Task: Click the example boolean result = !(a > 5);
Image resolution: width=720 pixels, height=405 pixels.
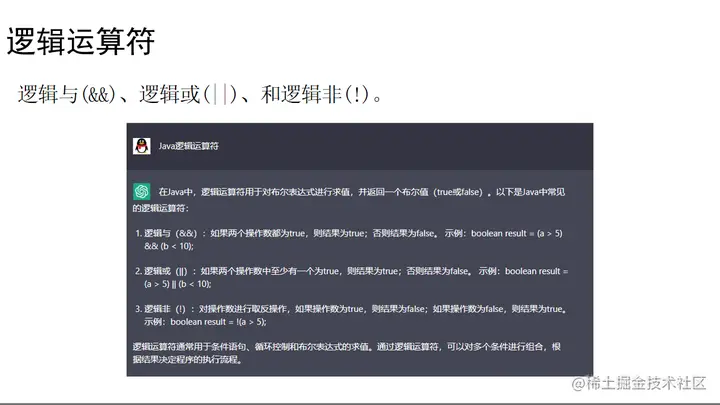Action: [218, 321]
